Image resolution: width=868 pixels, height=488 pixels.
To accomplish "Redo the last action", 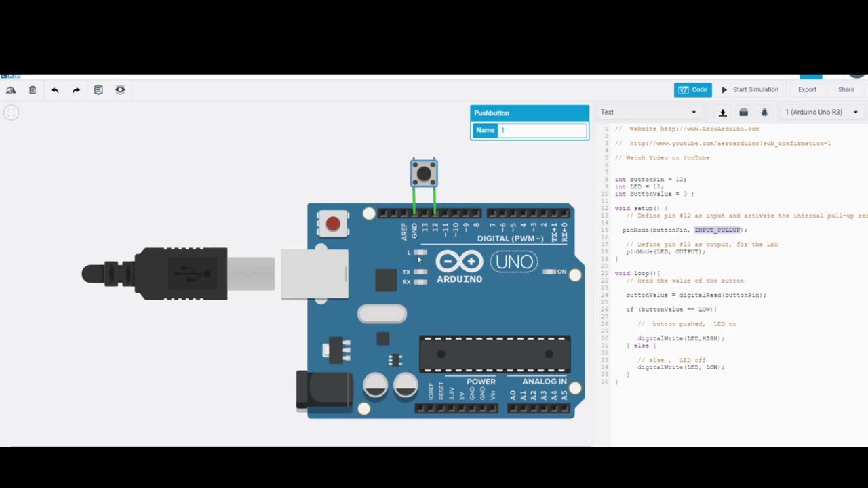I will 76,90.
